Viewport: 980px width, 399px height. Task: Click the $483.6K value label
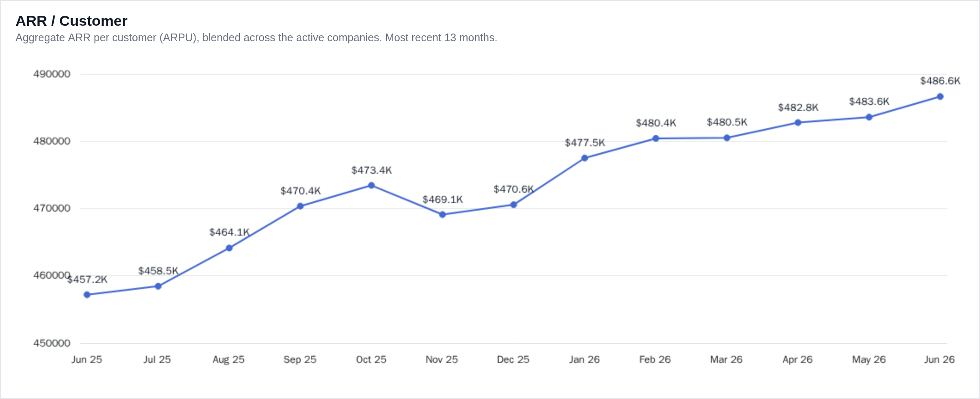pos(869,101)
